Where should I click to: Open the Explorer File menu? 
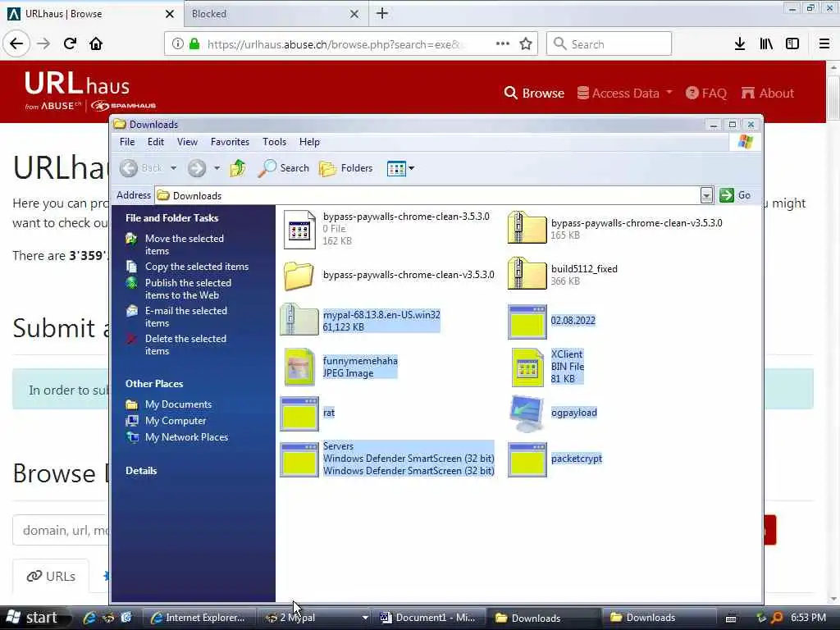(127, 142)
